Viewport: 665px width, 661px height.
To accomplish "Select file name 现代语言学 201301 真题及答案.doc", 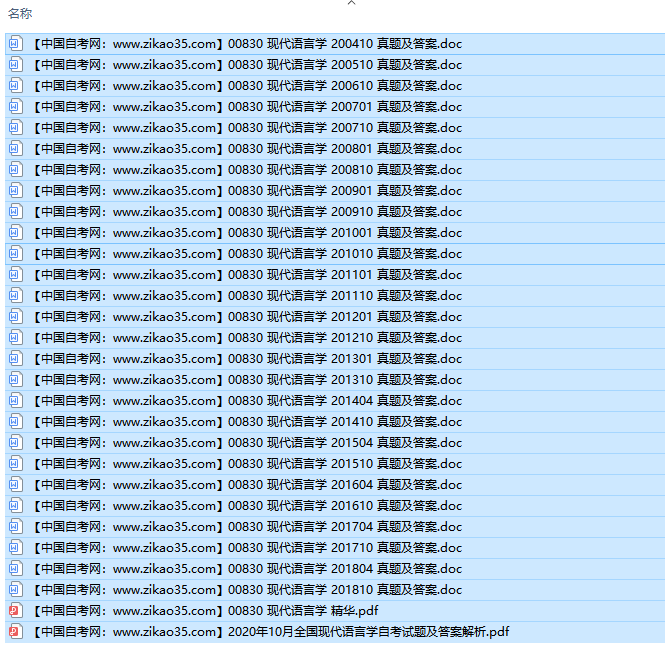I will pos(364,359).
